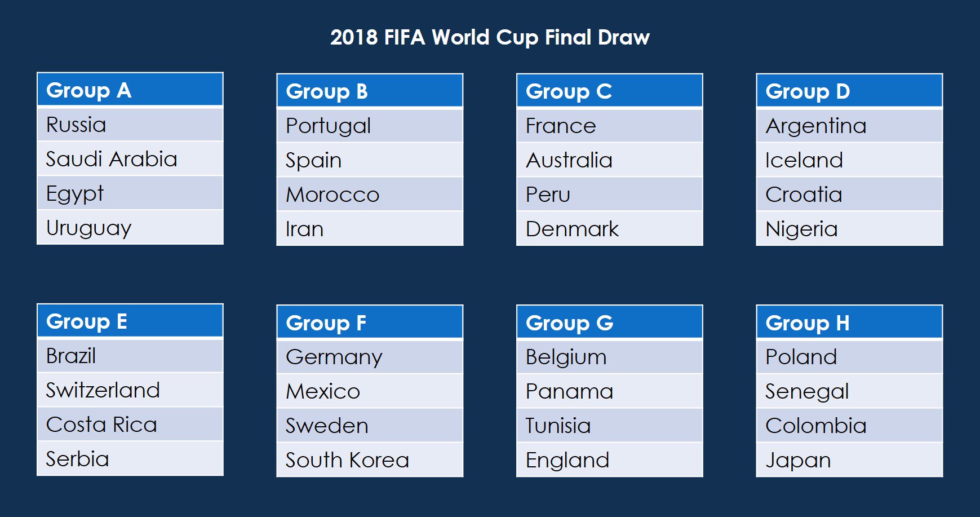Select the Denmark row

pyautogui.click(x=609, y=229)
